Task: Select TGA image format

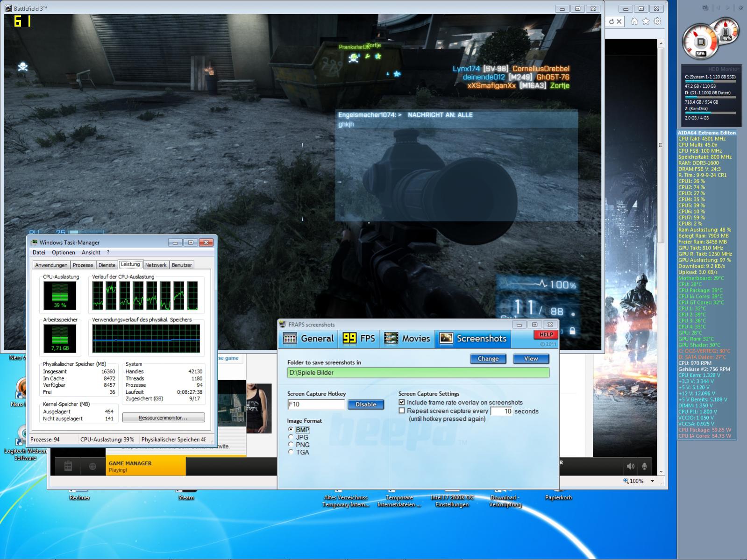Action: coord(291,452)
